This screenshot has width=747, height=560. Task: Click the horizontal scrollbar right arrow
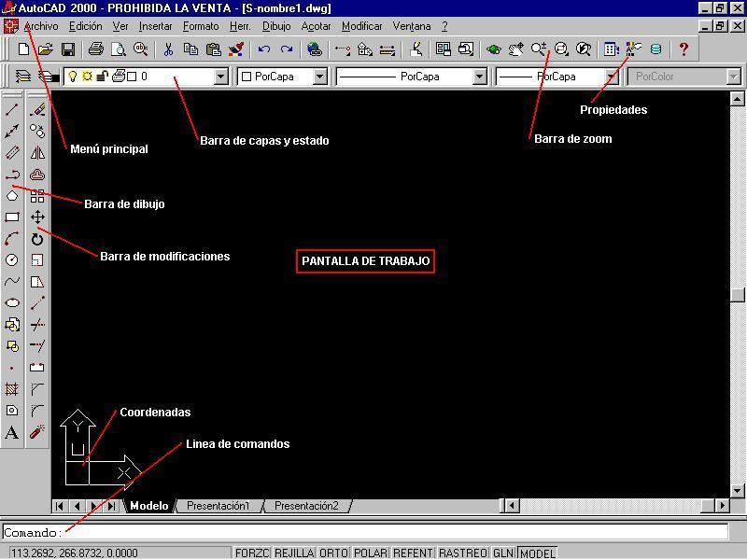[x=722, y=505]
